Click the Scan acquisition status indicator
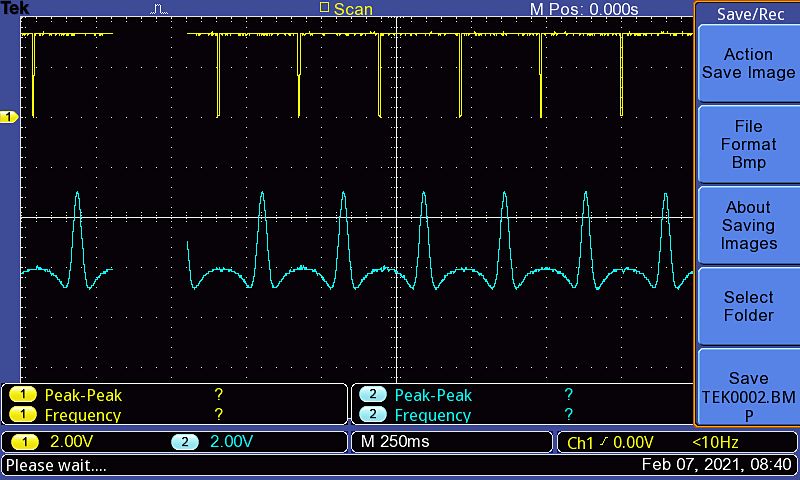Image resolution: width=800 pixels, height=480 pixels. click(346, 9)
